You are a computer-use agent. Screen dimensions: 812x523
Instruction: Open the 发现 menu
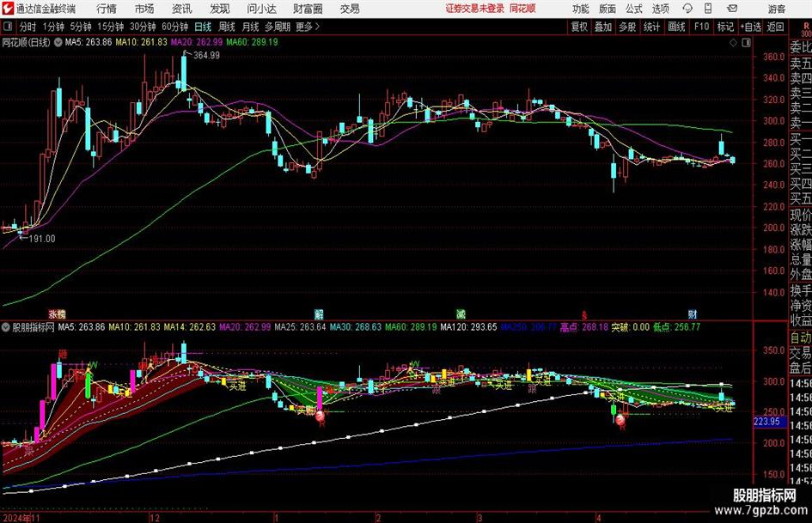pos(220,9)
